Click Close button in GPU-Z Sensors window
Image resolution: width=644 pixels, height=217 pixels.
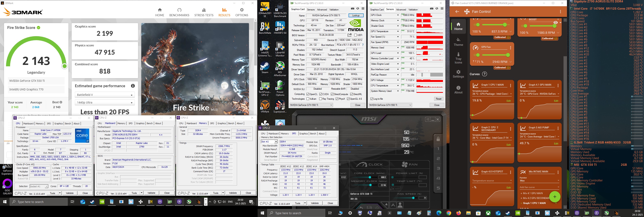click(437, 105)
